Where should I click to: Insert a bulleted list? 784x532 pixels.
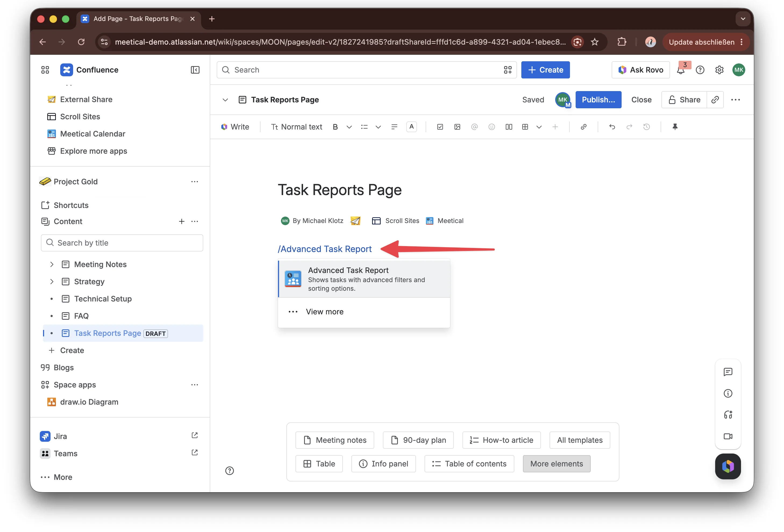[364, 127]
